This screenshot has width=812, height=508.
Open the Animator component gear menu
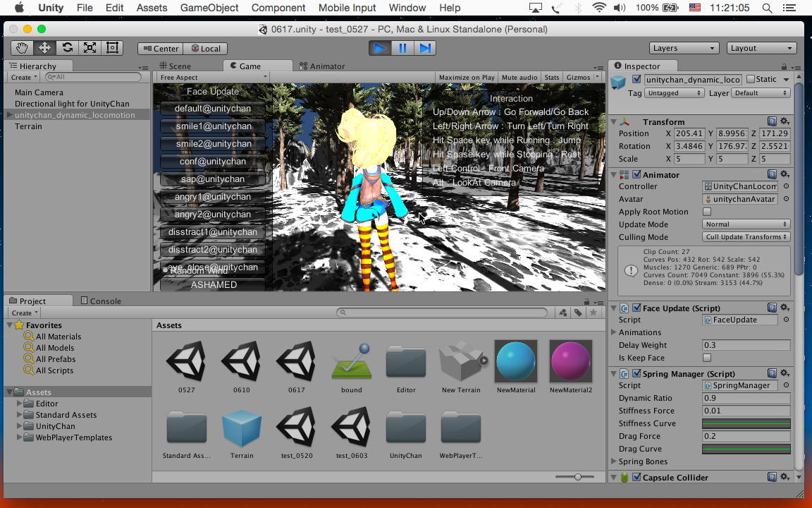[x=785, y=174]
